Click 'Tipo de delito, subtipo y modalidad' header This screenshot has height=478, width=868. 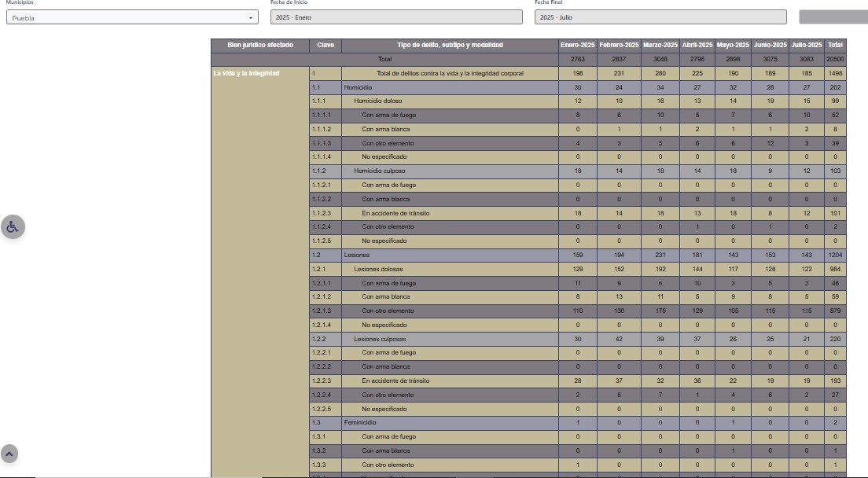pos(450,46)
